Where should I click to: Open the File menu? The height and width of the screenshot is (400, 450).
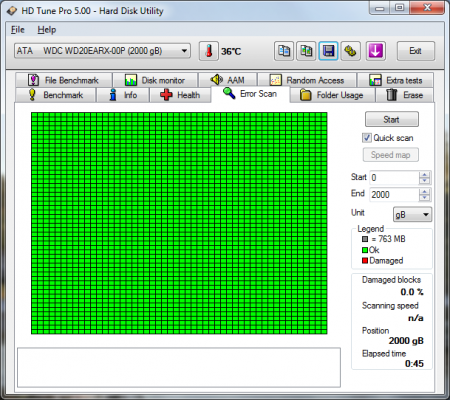coord(17,30)
